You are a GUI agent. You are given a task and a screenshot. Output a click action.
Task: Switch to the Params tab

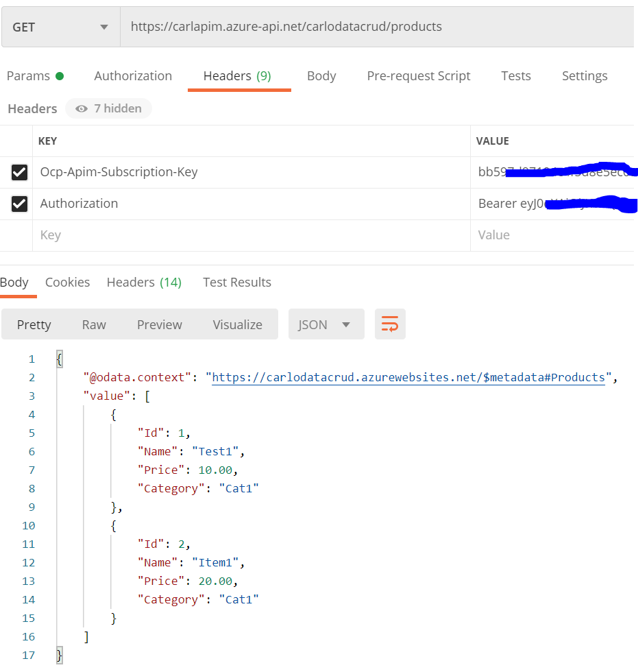(x=28, y=75)
